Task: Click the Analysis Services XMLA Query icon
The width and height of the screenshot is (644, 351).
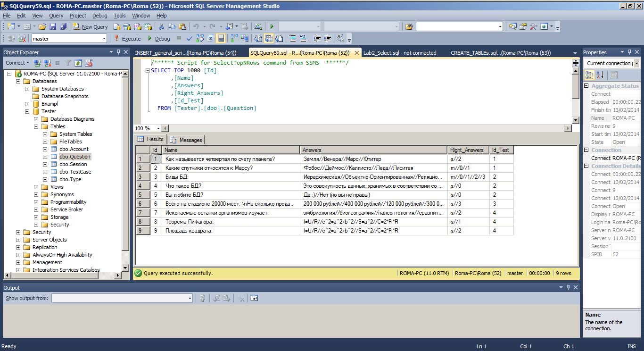Action: pyautogui.click(x=148, y=27)
